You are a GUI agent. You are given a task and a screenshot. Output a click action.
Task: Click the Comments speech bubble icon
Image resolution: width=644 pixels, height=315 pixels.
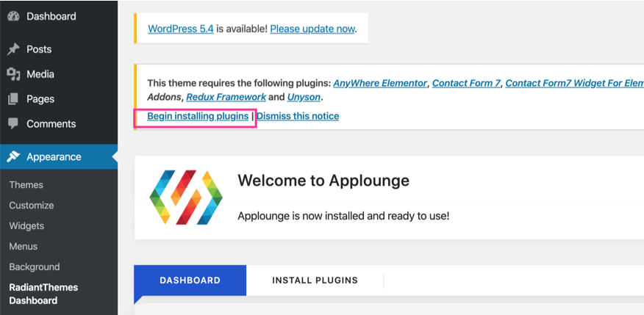point(13,124)
